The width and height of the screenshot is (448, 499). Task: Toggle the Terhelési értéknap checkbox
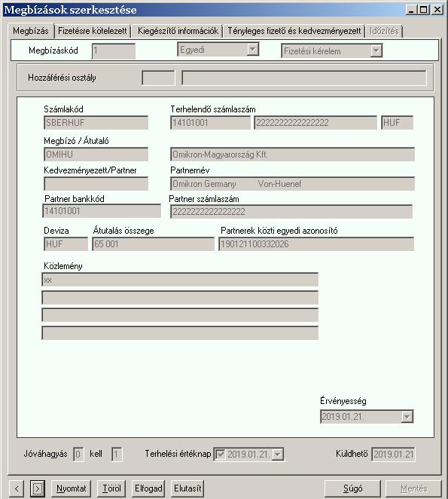(x=221, y=454)
